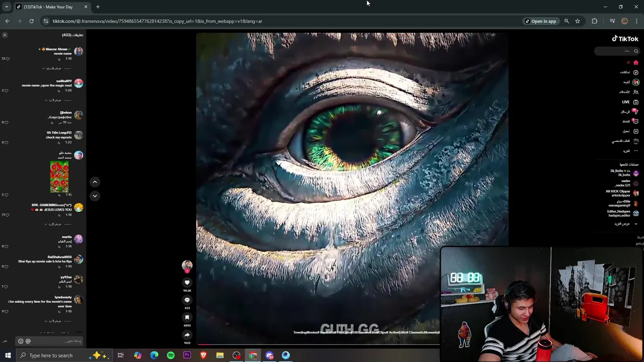Open the Explore compass icon
The height and width of the screenshot is (362, 644).
pyautogui.click(x=635, y=72)
